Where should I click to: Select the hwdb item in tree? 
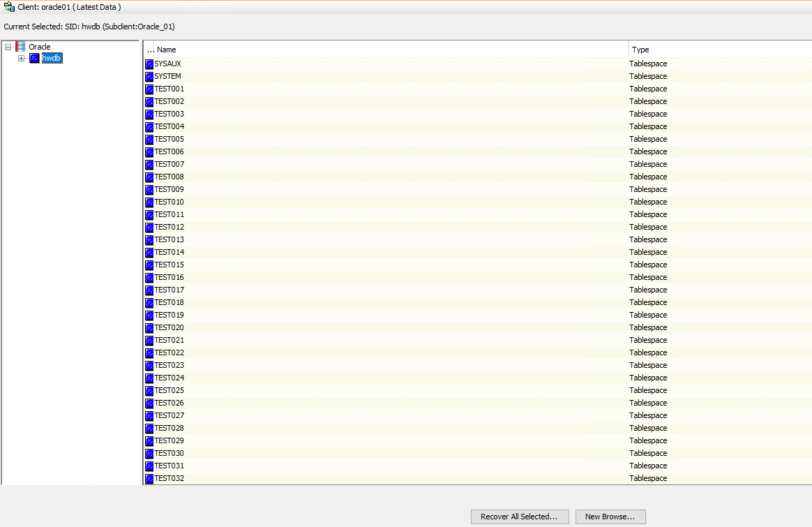click(52, 59)
